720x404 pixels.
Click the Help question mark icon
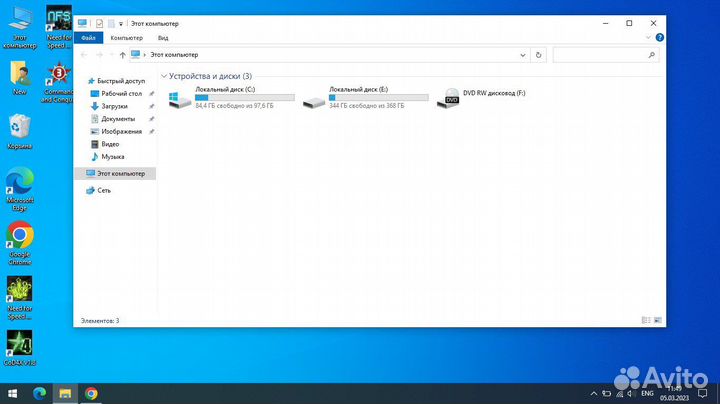coord(659,38)
